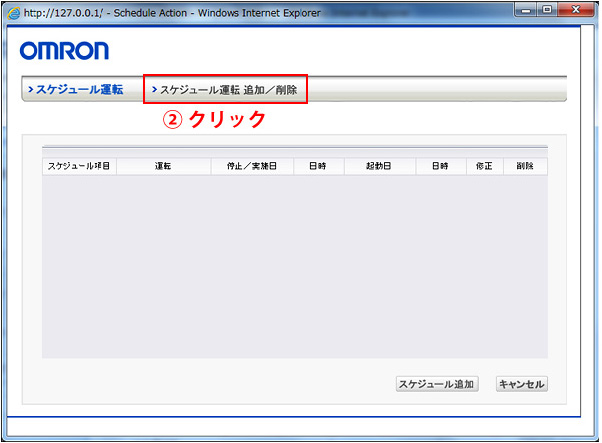Open the スケジュール運転 tab
The height and width of the screenshot is (443, 602).
79,89
